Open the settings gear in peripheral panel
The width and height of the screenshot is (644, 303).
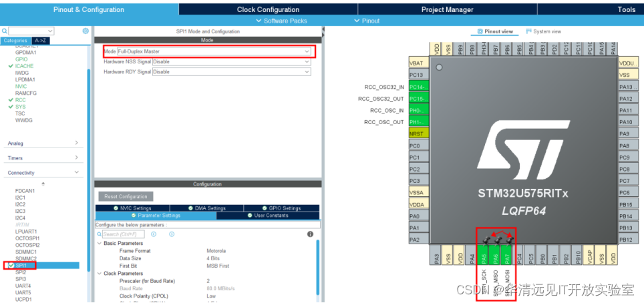86,31
